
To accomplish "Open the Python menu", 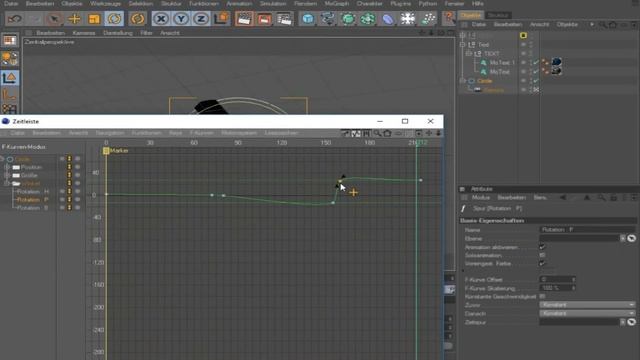I will click(x=428, y=4).
